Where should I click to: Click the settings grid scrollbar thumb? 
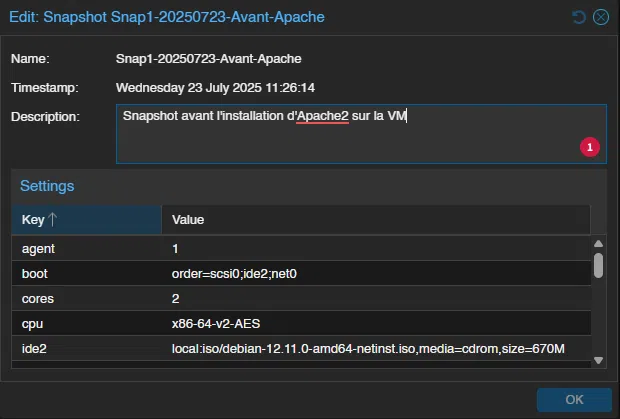click(598, 264)
